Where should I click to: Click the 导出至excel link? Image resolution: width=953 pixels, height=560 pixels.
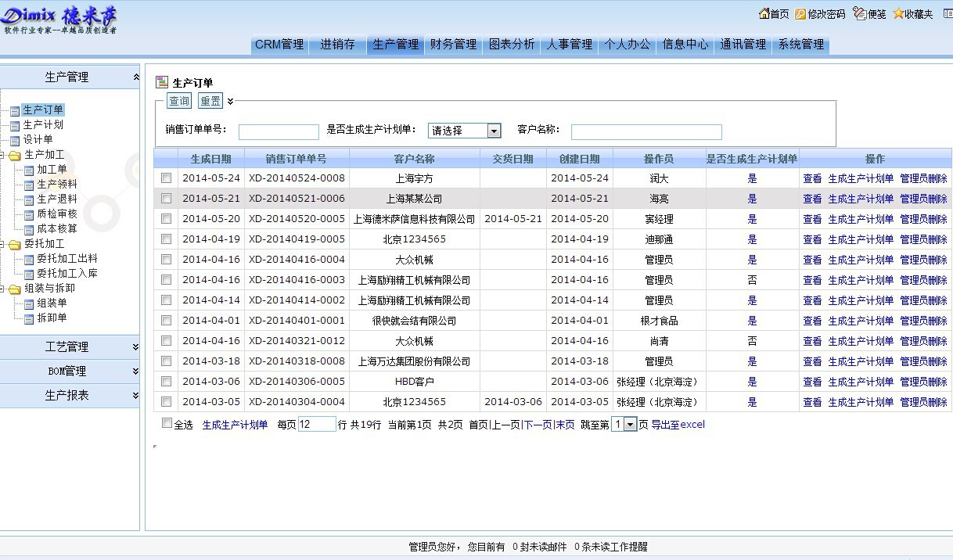click(678, 425)
